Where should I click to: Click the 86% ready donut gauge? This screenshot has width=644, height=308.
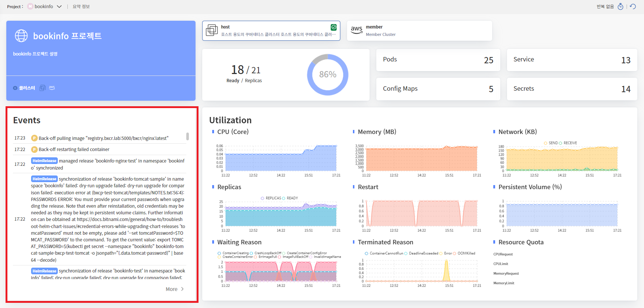[328, 74]
